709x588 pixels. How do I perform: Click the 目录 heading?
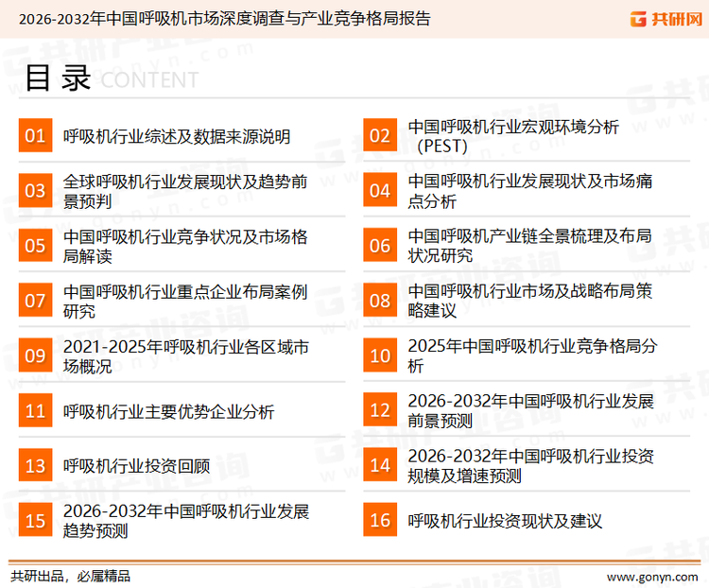[x=58, y=78]
